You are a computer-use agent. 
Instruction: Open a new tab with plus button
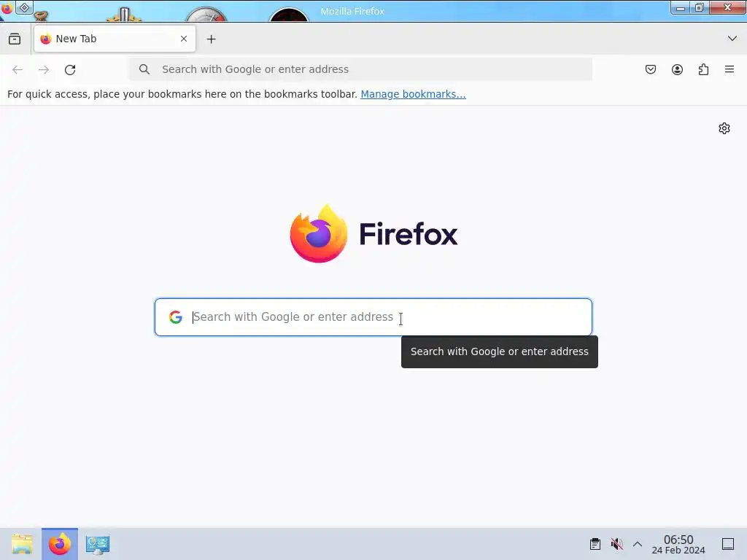pyautogui.click(x=211, y=39)
